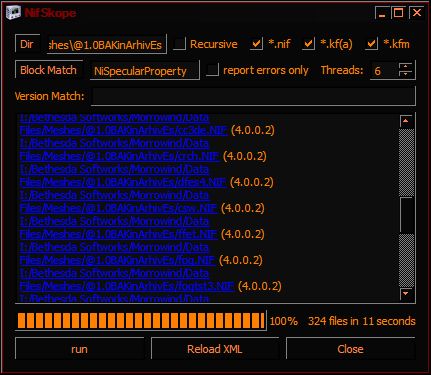This screenshot has width=431, height=375.
Task: Click the progress bar at 100%
Action: coord(141,321)
